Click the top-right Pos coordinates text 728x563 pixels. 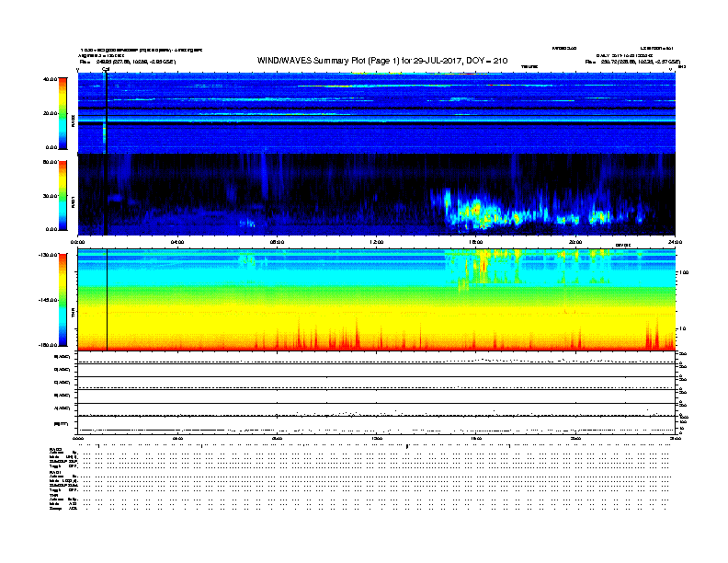[x=632, y=62]
